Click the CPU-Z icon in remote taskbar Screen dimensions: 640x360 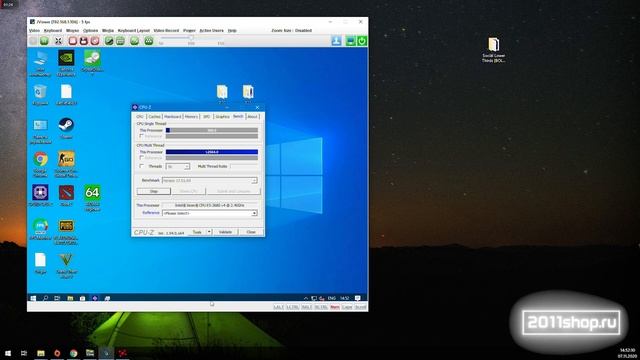[x=95, y=298]
